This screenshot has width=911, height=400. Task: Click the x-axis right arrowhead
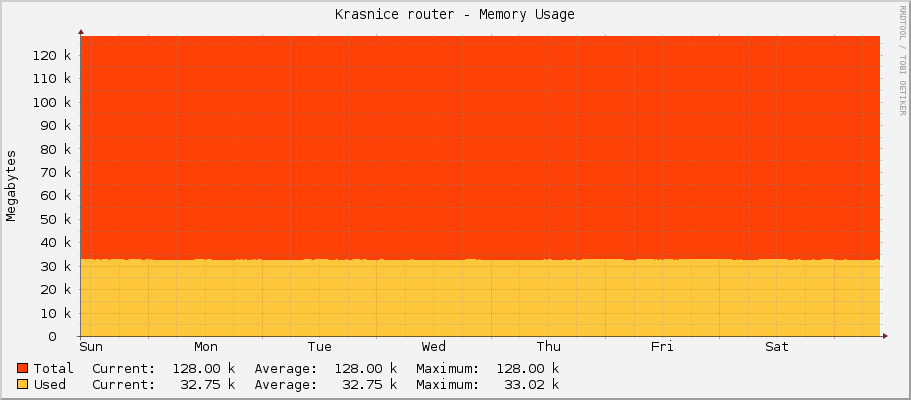(885, 336)
